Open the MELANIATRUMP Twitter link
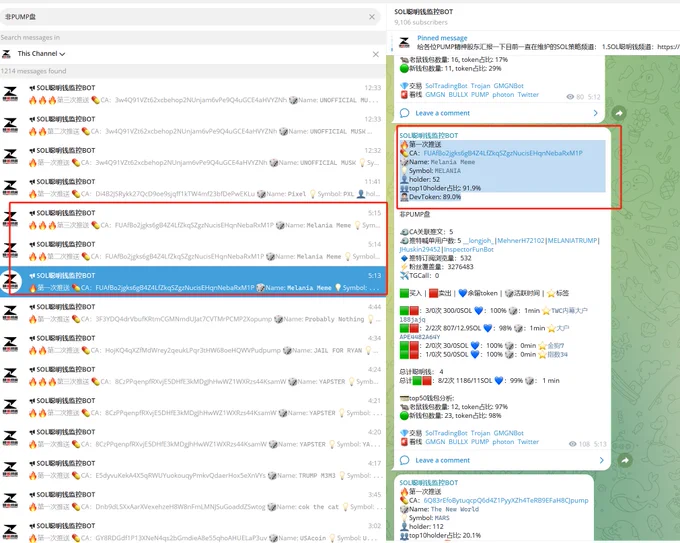 point(572,240)
